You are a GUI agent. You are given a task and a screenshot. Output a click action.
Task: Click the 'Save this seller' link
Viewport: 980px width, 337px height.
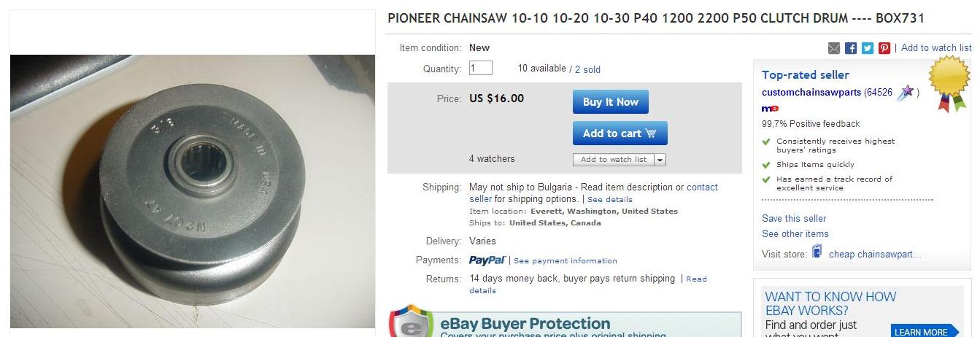(794, 218)
